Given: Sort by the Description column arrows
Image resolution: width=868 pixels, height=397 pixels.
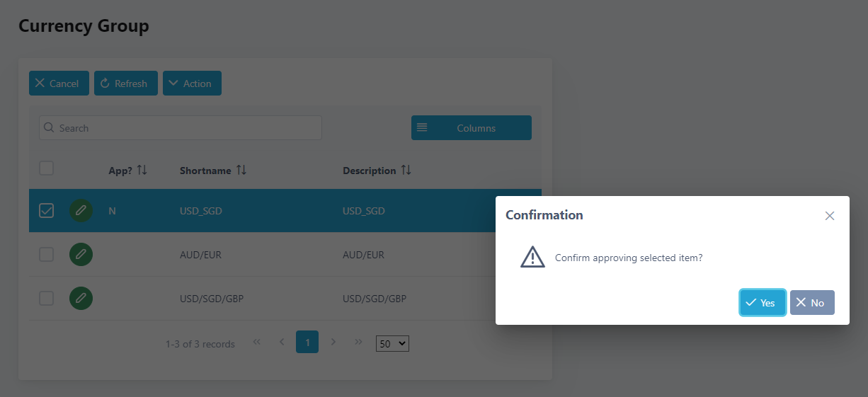Looking at the screenshot, I should click(x=406, y=171).
